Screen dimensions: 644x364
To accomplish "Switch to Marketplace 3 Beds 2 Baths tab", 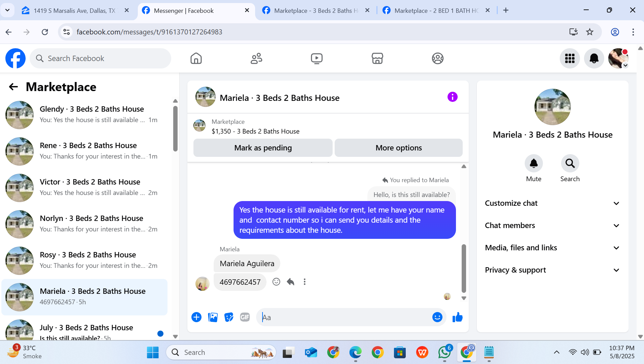I will coord(316,10).
